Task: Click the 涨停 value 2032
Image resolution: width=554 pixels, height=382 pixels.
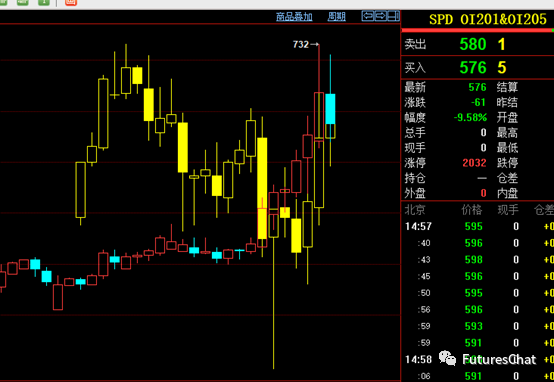Action: click(x=474, y=163)
